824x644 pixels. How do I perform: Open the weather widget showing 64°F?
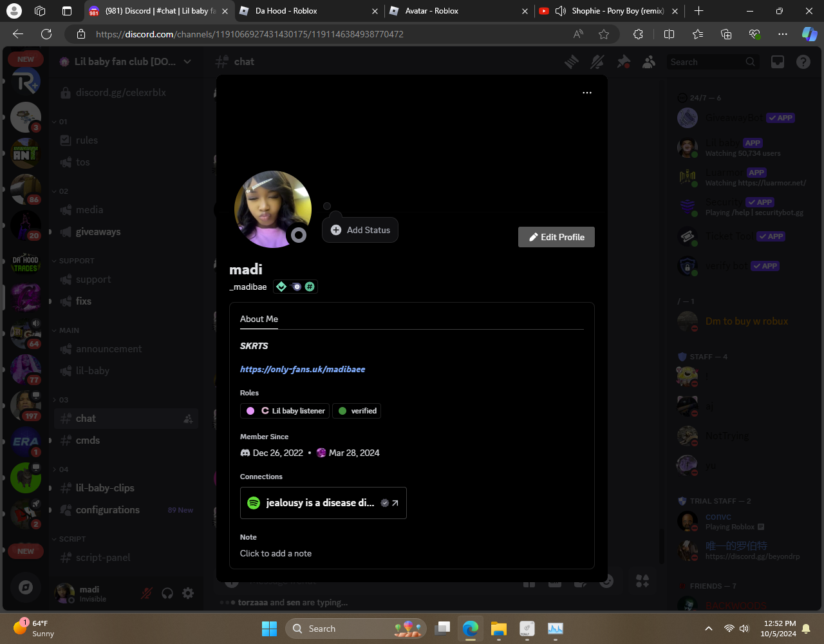pyautogui.click(x=35, y=629)
